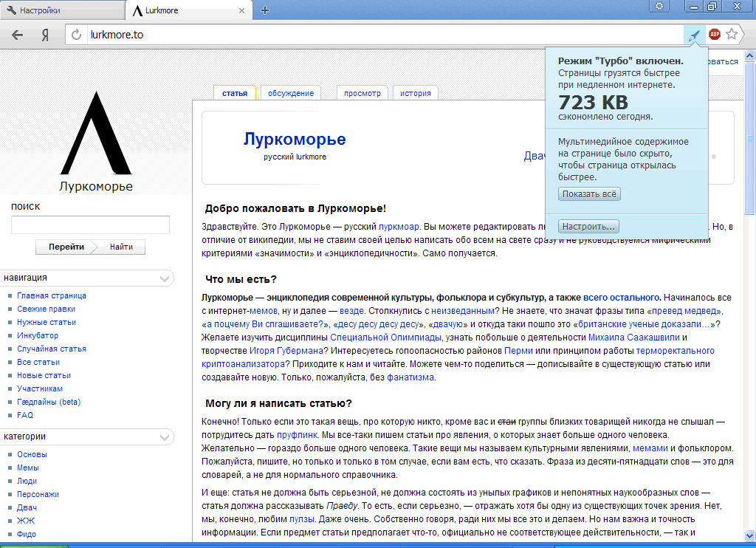Click the Перейти search button
This screenshot has width=756, height=548.
pos(66,247)
